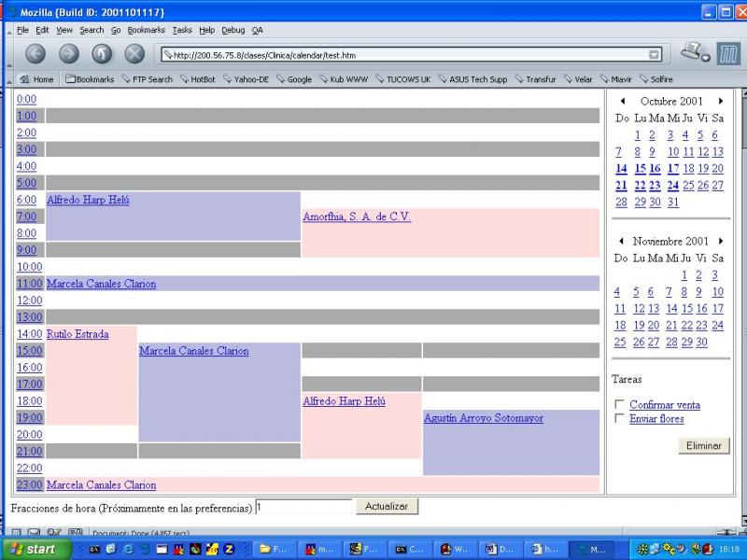Click the browser Forward arrow button
Viewport: 747px width, 560px height.
(69, 54)
